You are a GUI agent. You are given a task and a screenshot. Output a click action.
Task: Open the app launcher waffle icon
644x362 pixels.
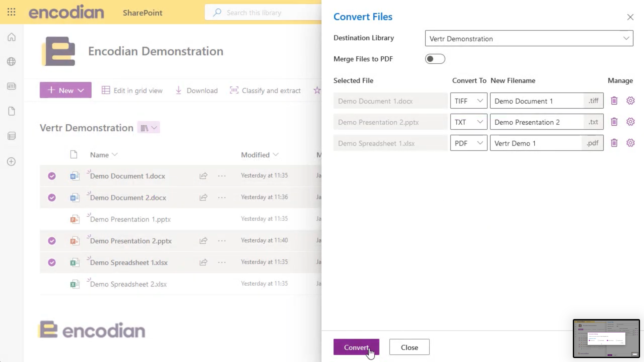[11, 12]
